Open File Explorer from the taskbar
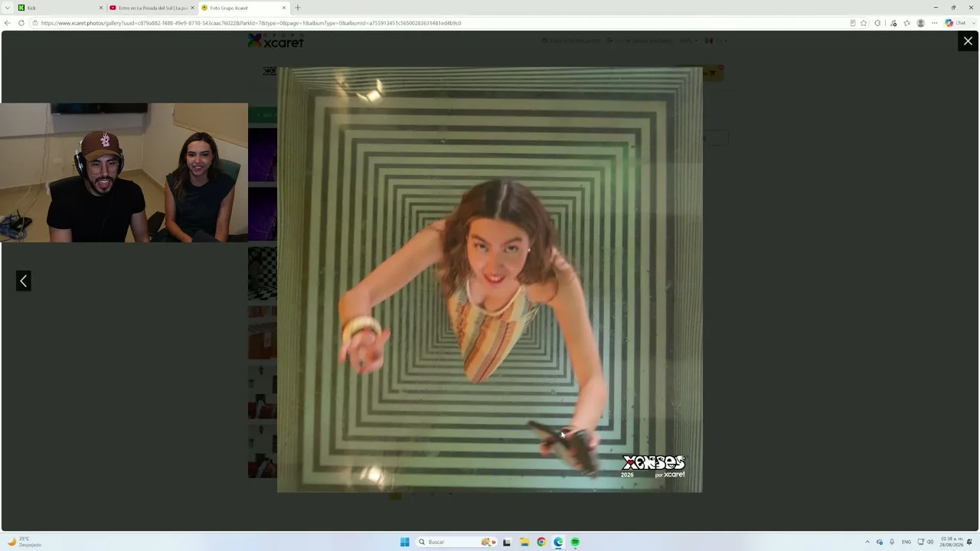This screenshot has width=980, height=551. [524, 542]
